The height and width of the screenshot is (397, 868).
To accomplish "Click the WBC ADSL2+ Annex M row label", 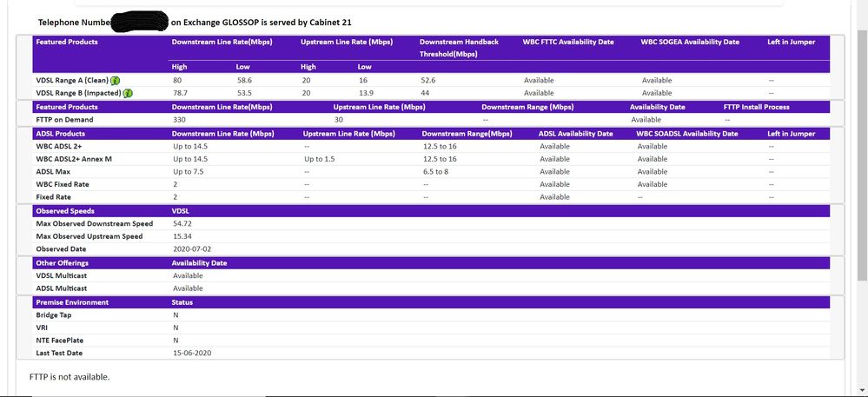I will click(74, 159).
